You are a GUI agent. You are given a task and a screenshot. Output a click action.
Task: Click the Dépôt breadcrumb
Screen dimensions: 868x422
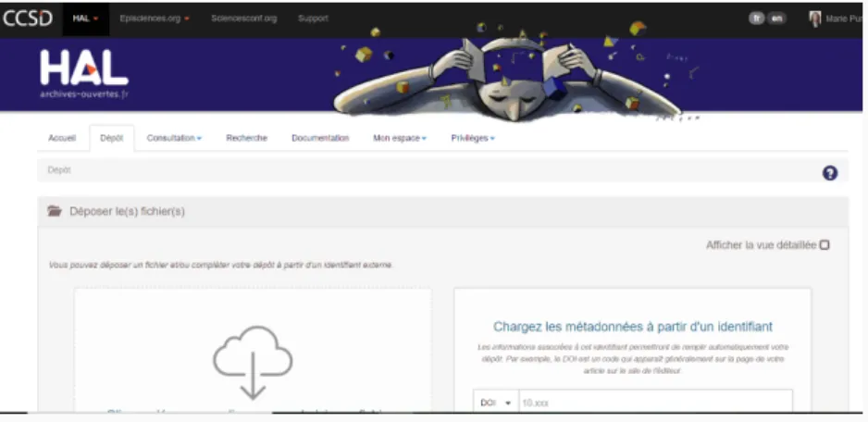59,170
